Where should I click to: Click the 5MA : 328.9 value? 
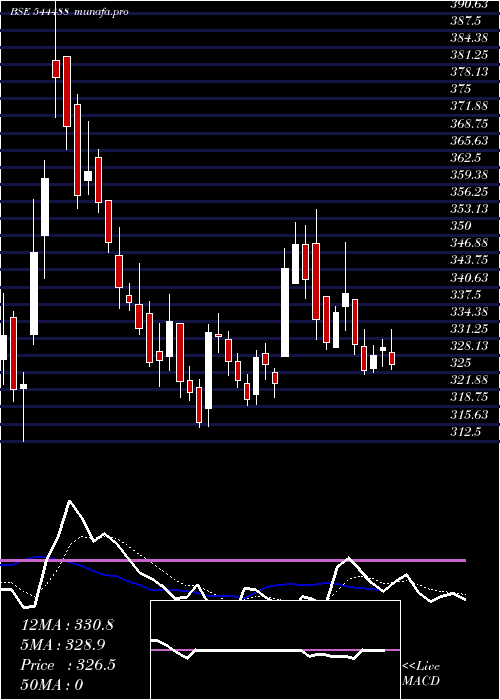[x=65, y=645]
